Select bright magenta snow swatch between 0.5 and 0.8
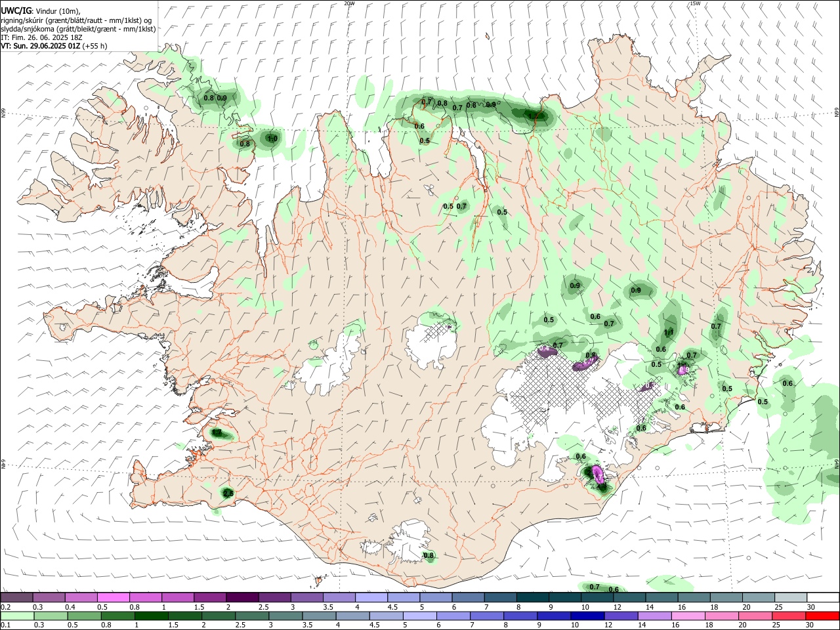Viewport: 840px width, 630px height. click(114, 597)
